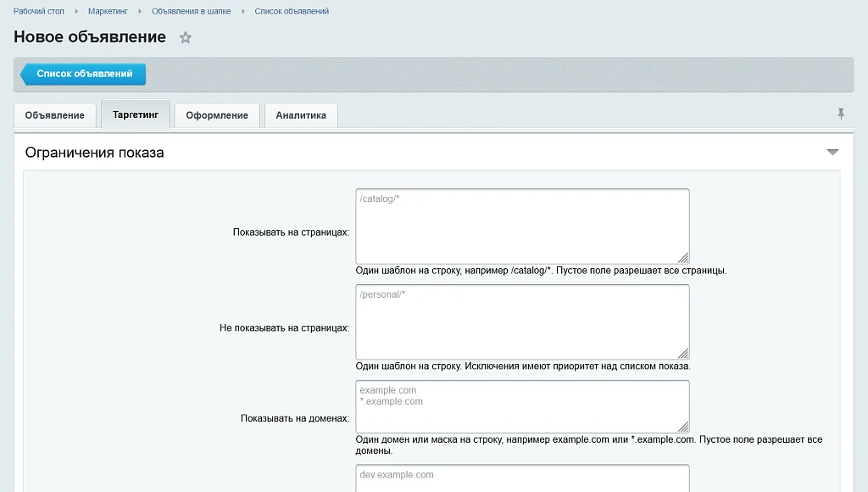Click the Новое объявление page title

click(90, 36)
